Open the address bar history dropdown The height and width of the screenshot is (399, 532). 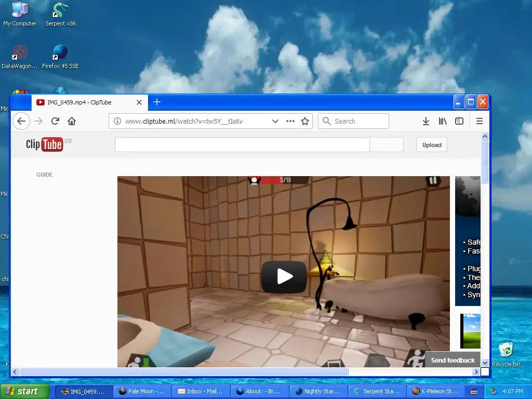275,121
